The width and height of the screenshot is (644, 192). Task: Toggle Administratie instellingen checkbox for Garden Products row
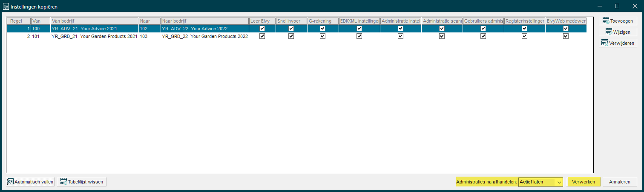[401, 36]
